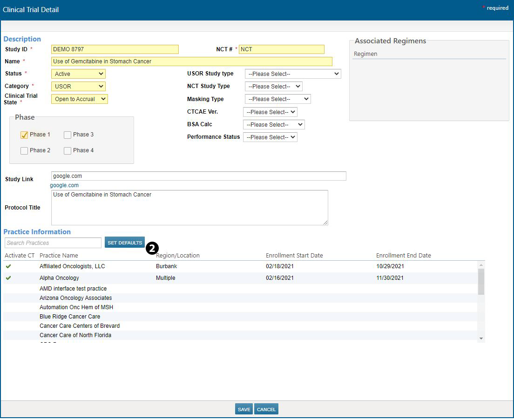Open the google.com study link
The image size is (514, 420).
(64, 185)
